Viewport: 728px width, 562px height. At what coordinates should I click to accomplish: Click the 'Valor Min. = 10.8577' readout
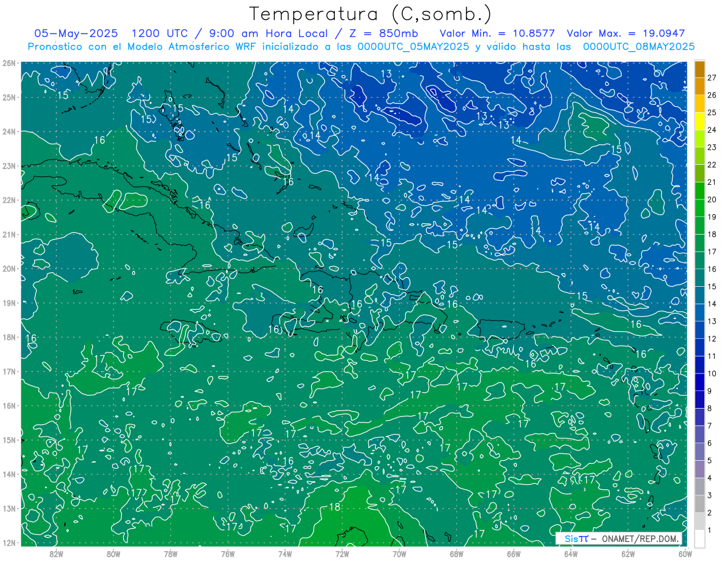[x=498, y=33]
